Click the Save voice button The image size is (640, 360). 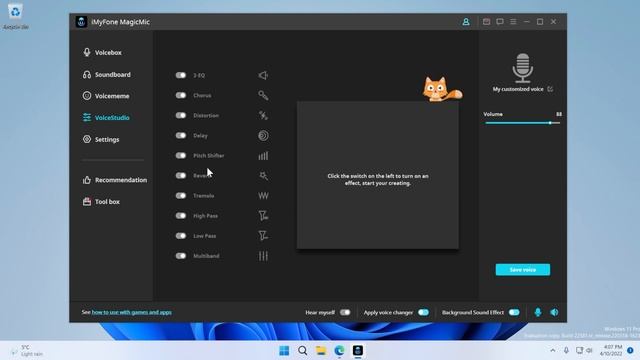522,270
